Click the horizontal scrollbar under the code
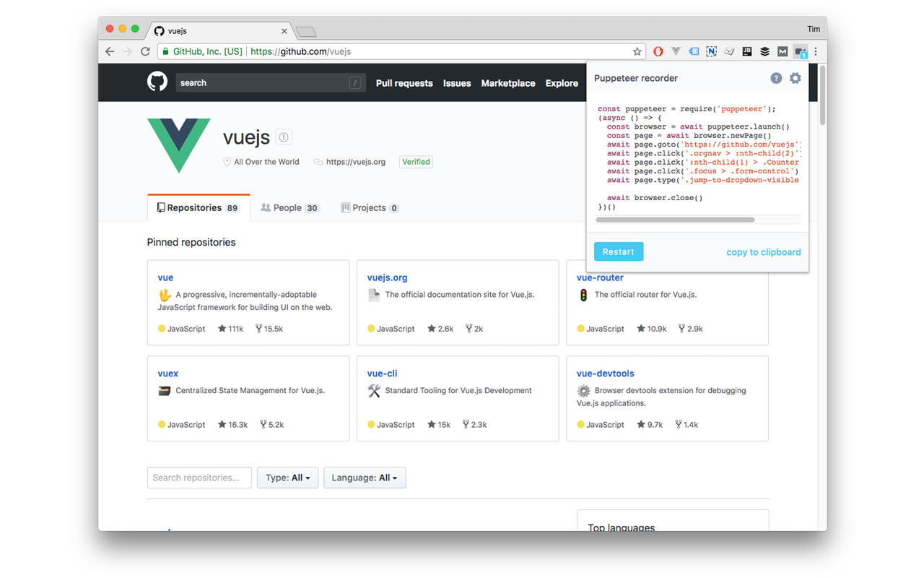The image size is (924, 578). coord(675,220)
